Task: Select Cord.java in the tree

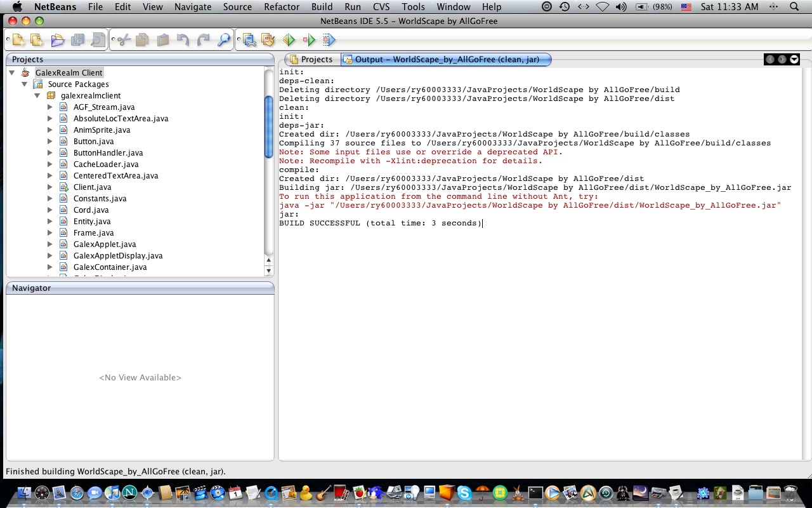Action: (x=91, y=210)
